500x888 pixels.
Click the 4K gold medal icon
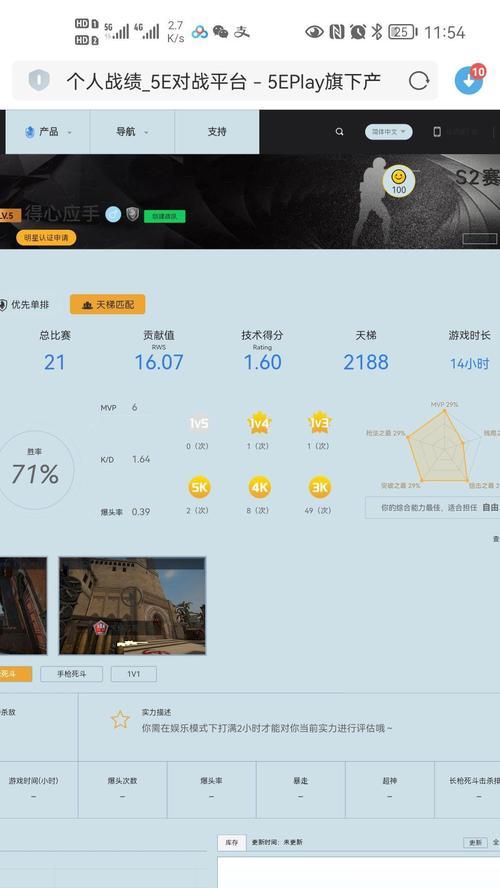click(259, 487)
